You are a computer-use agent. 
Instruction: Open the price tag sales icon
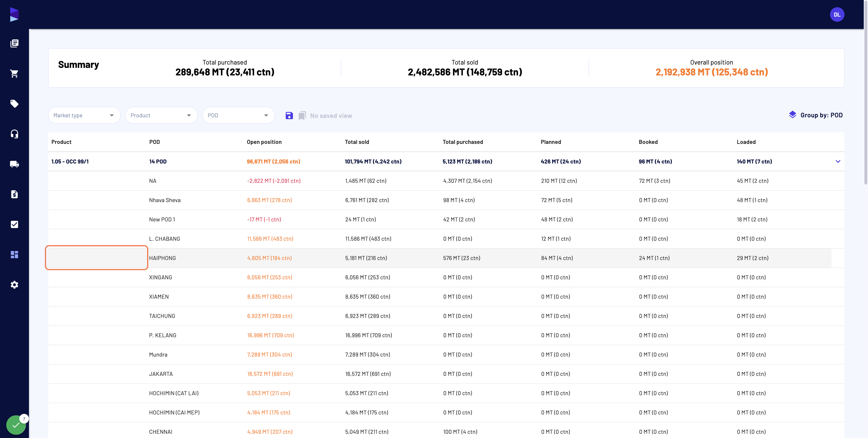pos(14,103)
